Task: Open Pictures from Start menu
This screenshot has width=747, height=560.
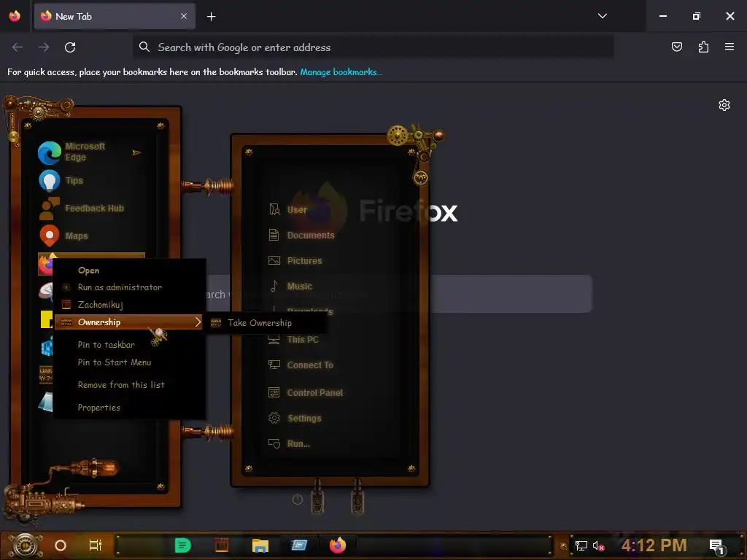Action: click(x=295, y=260)
